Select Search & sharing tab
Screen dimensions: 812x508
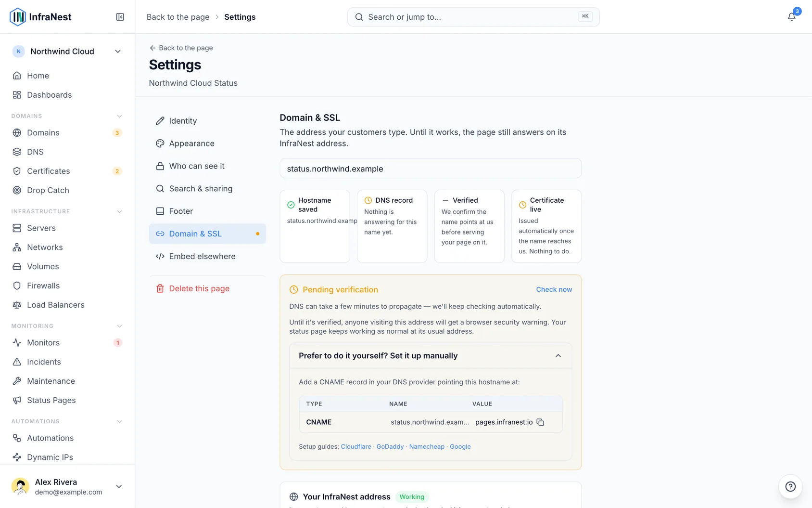pos(207,189)
